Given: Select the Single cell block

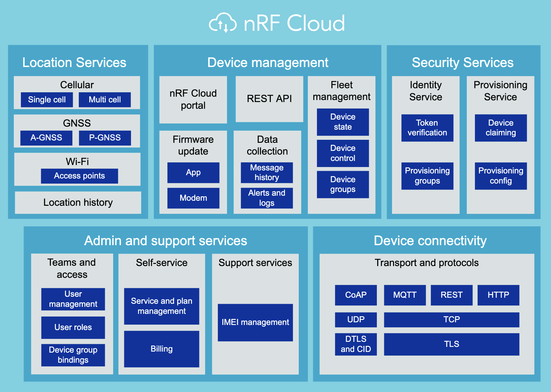Looking at the screenshot, I should tap(47, 100).
